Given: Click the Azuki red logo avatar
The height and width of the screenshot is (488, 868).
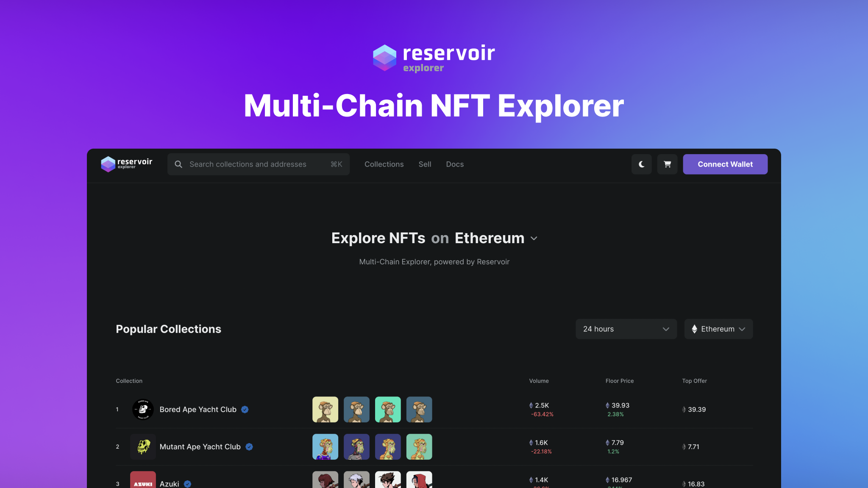Looking at the screenshot, I should pos(143,480).
